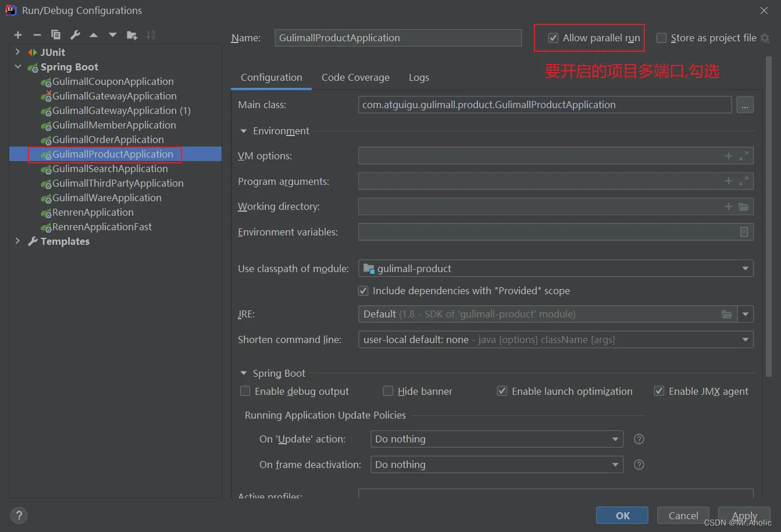
Task: Browse main class with ellipsis button
Action: (745, 105)
